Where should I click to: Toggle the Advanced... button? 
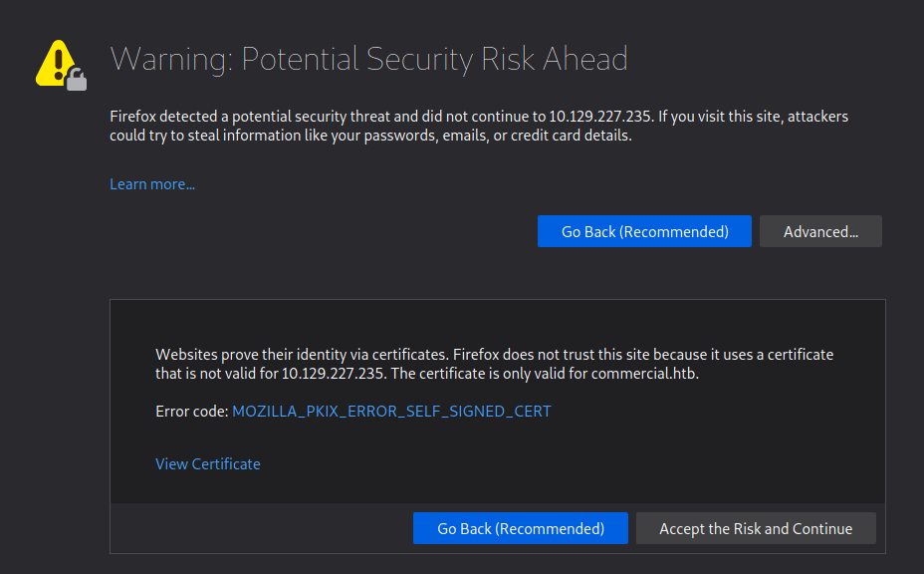click(820, 231)
